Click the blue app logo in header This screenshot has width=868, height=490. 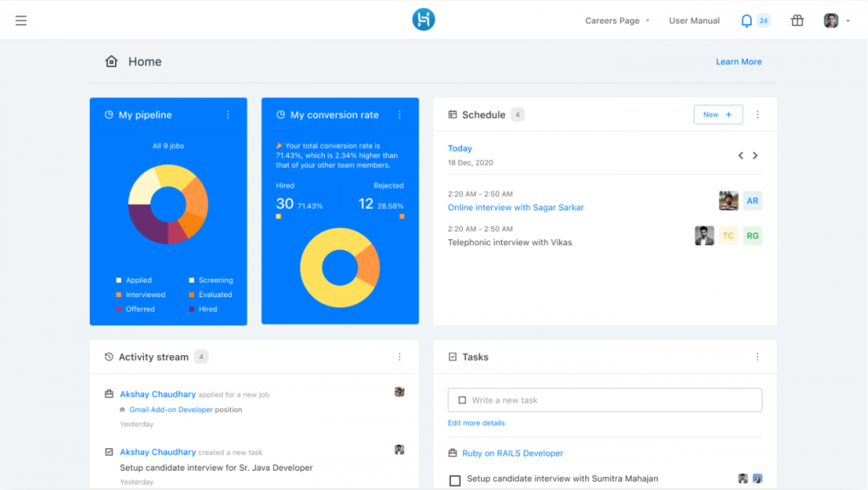(424, 20)
